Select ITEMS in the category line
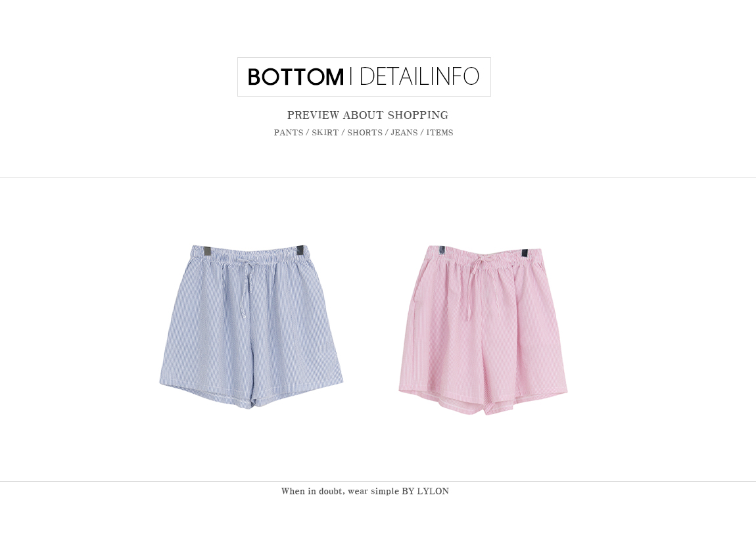 439,133
